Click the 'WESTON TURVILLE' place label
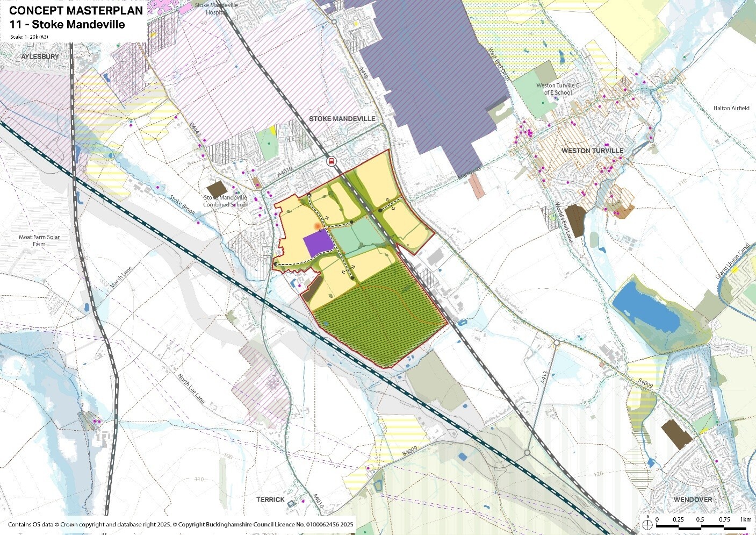 tap(592, 151)
